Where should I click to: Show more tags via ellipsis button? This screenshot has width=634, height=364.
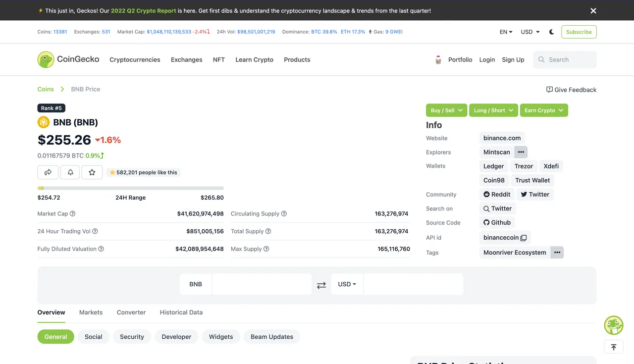557,253
